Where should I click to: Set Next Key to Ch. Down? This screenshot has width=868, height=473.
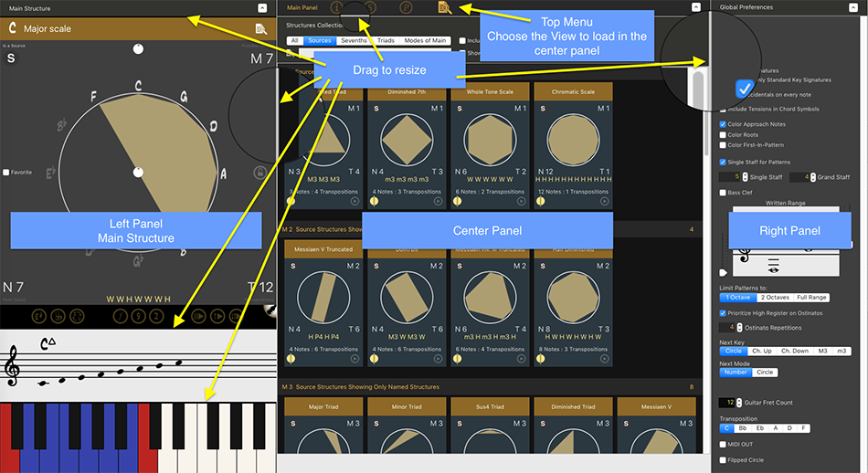795,352
